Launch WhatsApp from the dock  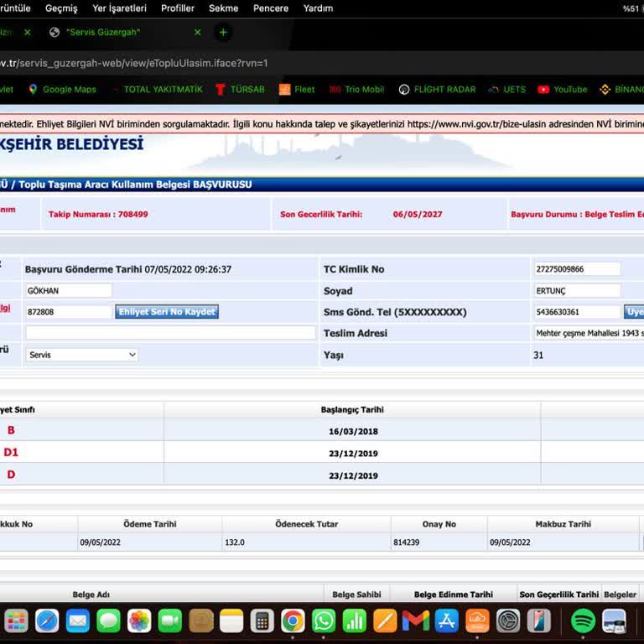324,621
